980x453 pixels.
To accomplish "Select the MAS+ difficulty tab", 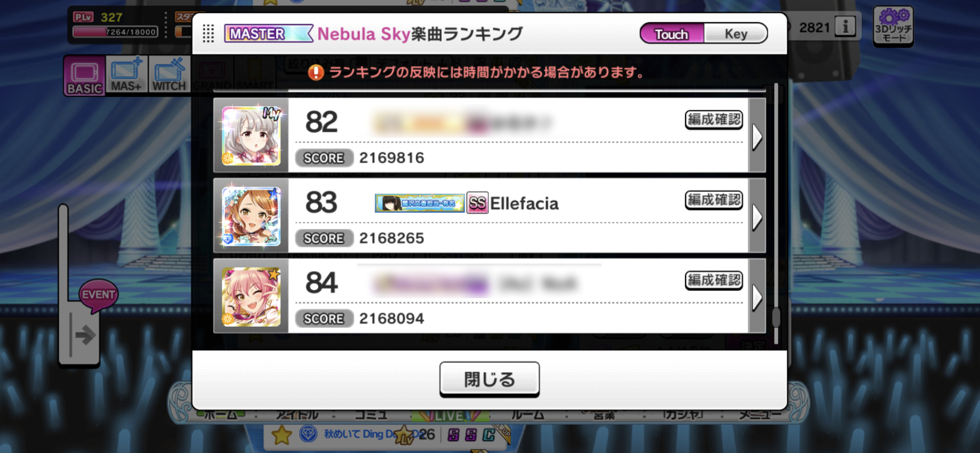I will (127, 74).
